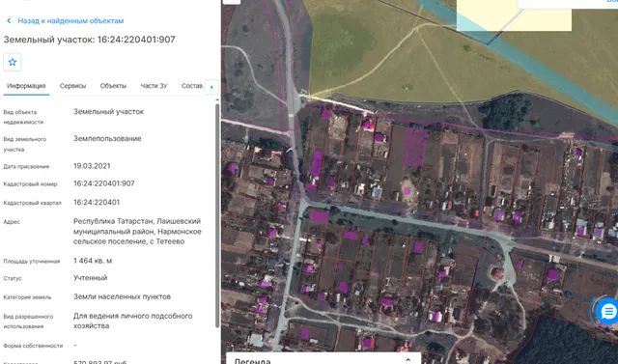The width and height of the screenshot is (618, 364).
Task: Select the purple building near road junction
Action: point(319,216)
